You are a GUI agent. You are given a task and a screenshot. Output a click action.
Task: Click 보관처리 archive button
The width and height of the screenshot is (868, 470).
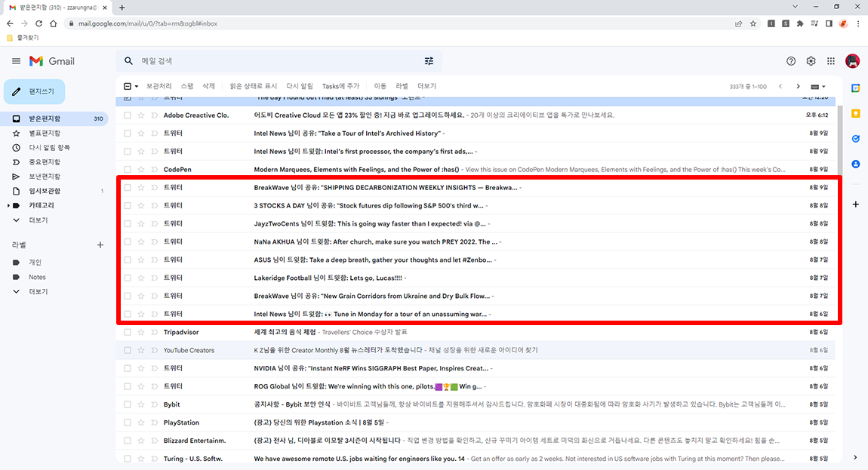click(159, 86)
